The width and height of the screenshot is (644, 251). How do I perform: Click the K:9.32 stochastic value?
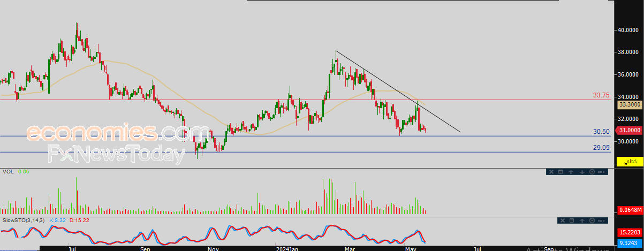pos(58,220)
